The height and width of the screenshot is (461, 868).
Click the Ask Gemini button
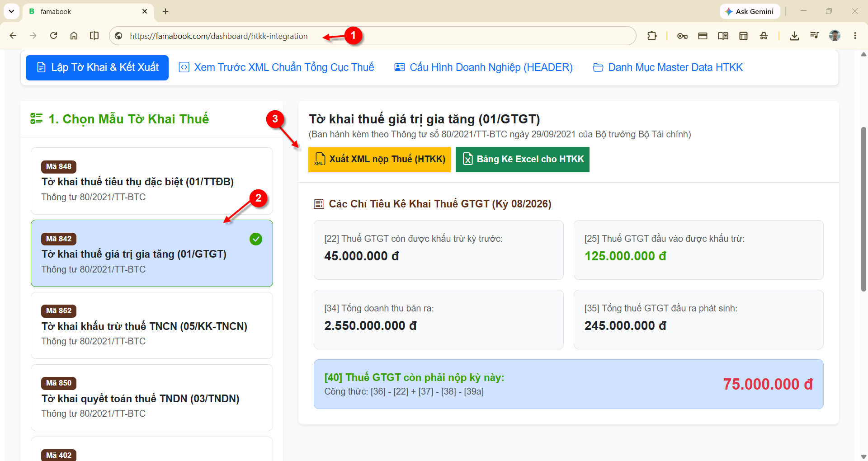click(750, 11)
